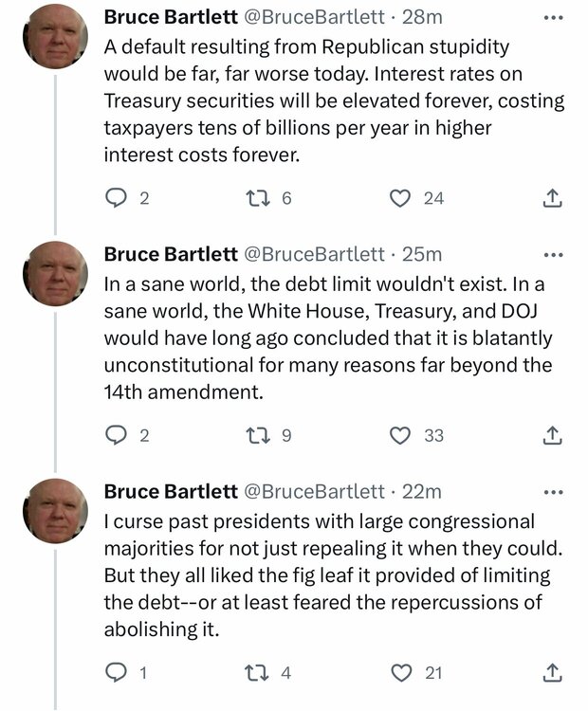The image size is (588, 711).
Task: Open more options on 22m tweet
Action: pyautogui.click(x=554, y=492)
